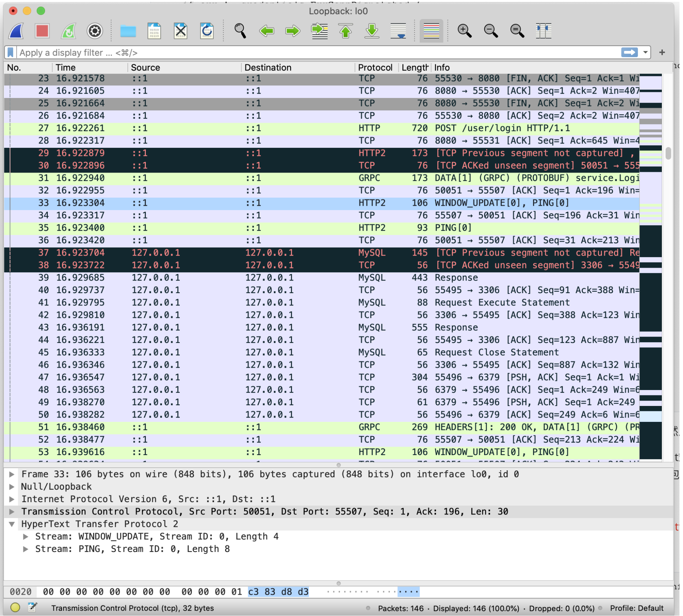Save the capture file with the document icon
Screen dimensions: 683x616
coord(154,31)
